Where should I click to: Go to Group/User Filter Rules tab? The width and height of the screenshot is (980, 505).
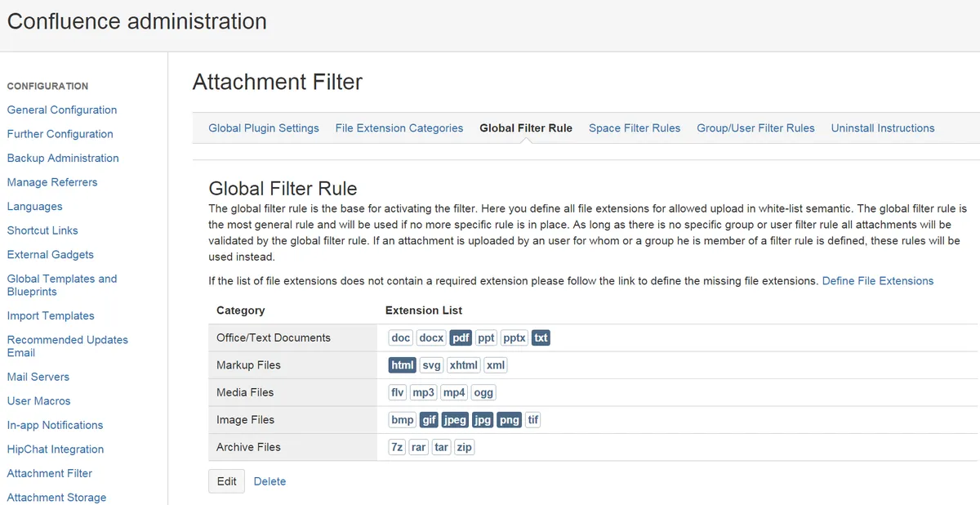[x=755, y=128]
